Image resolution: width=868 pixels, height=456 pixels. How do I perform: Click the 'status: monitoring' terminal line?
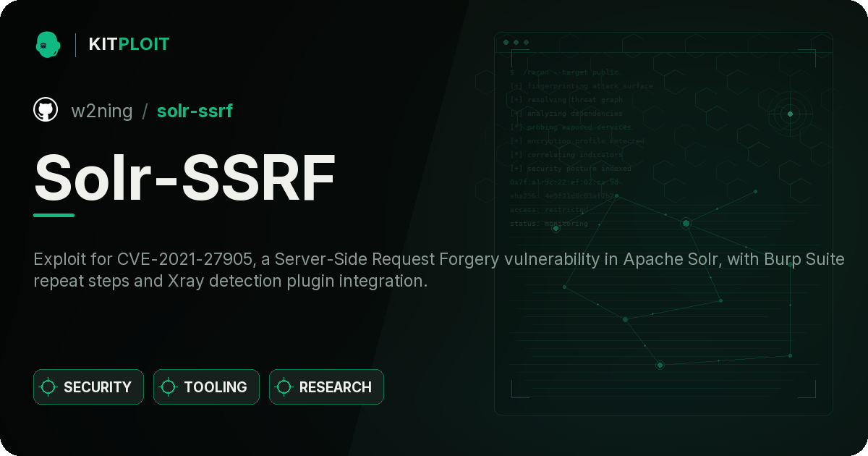coord(549,224)
